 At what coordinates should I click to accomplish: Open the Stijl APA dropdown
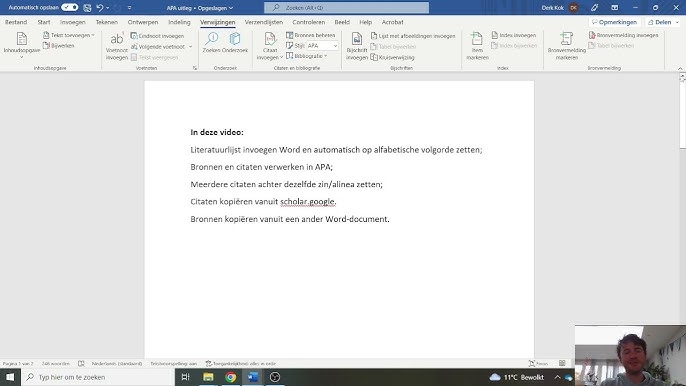coord(322,46)
